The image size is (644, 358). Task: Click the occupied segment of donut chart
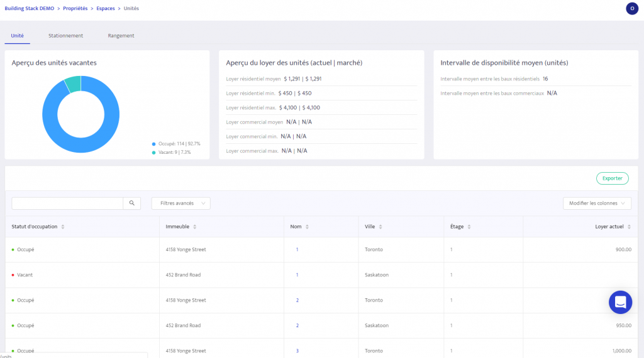89,144
